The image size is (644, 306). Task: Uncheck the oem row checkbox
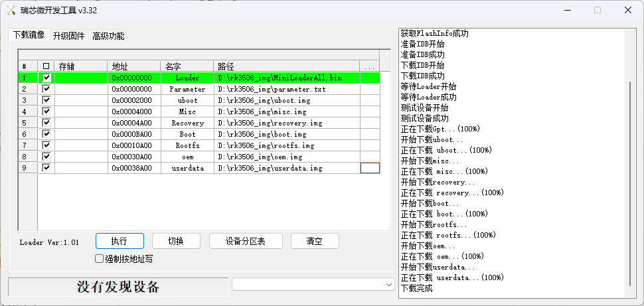click(x=46, y=157)
